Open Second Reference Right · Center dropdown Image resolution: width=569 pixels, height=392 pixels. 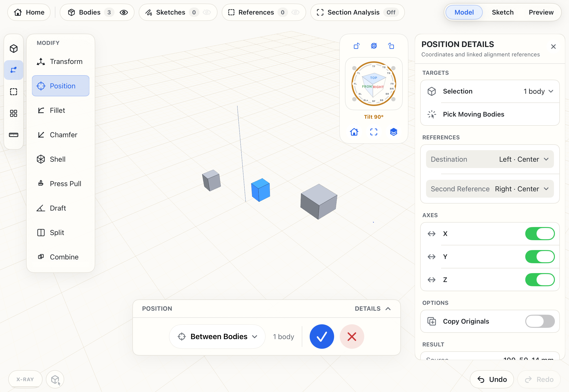click(490, 189)
